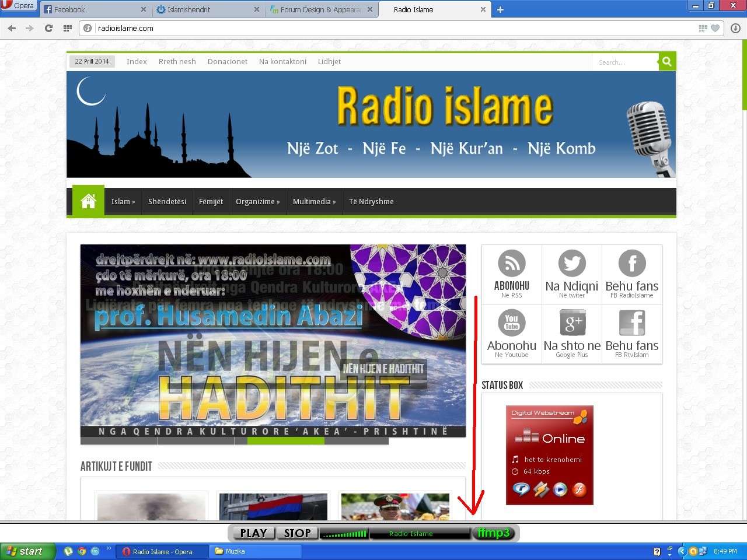This screenshot has height=560, width=747.
Task: Go forward with the browser forward arrow
Action: click(30, 28)
